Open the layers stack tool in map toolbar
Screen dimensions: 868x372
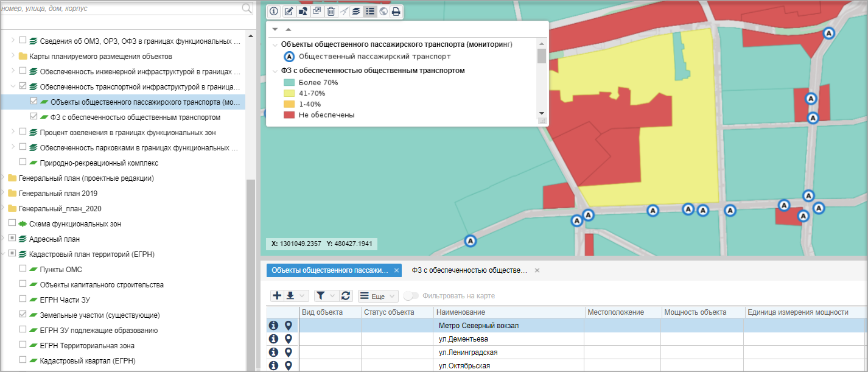coord(356,12)
